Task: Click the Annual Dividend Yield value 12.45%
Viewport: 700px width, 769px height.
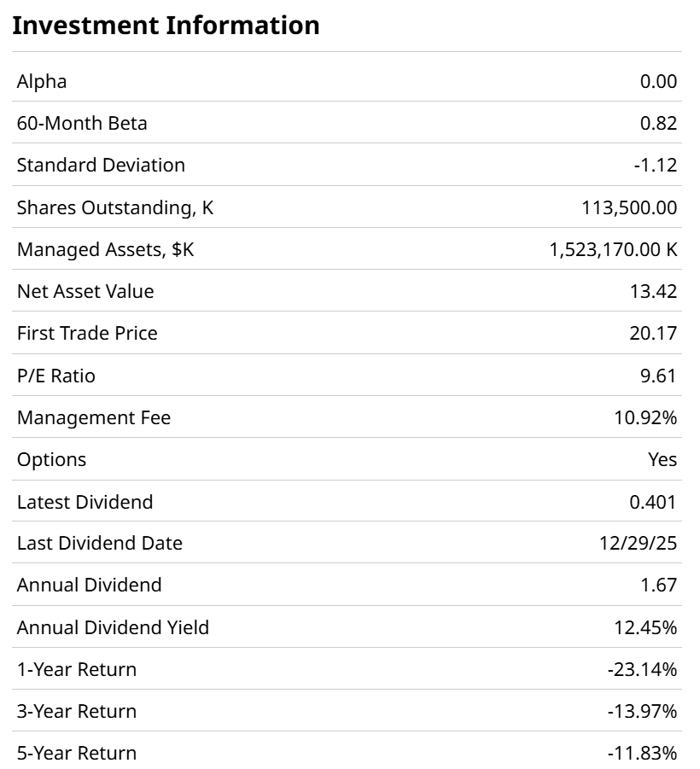Action: [x=645, y=627]
